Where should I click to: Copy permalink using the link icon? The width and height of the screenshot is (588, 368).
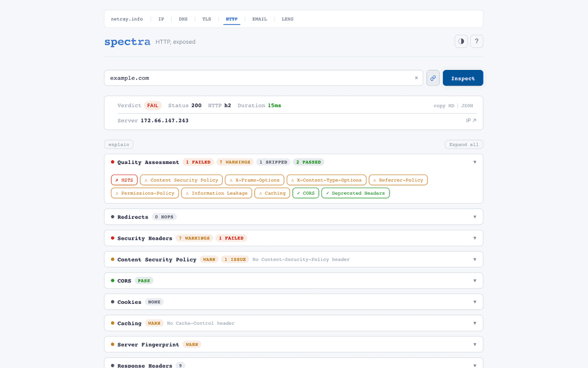[x=433, y=78]
